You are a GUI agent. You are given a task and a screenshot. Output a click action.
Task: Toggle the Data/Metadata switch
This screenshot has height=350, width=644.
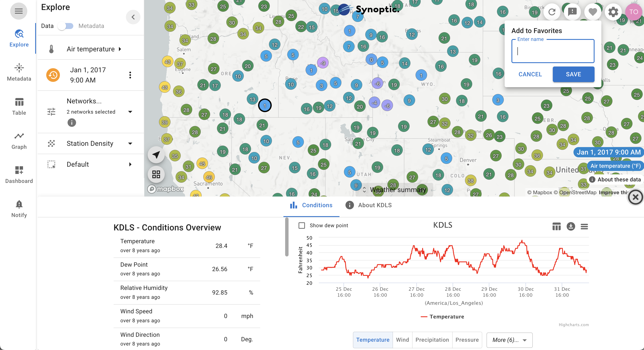[65, 26]
